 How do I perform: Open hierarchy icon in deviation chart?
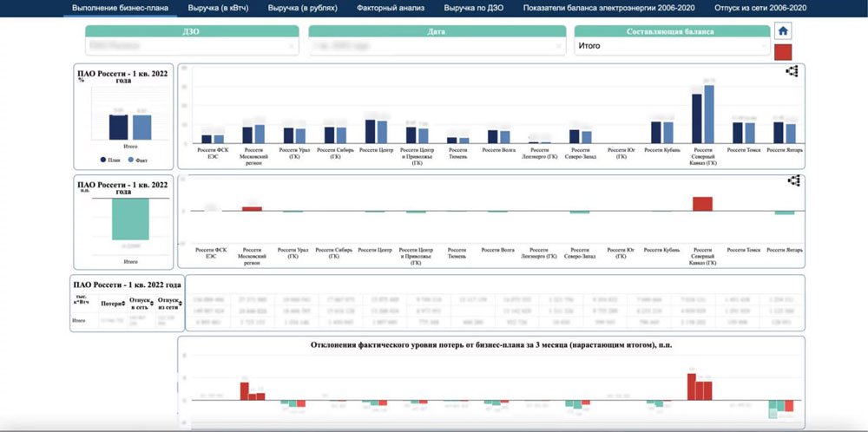pyautogui.click(x=792, y=181)
